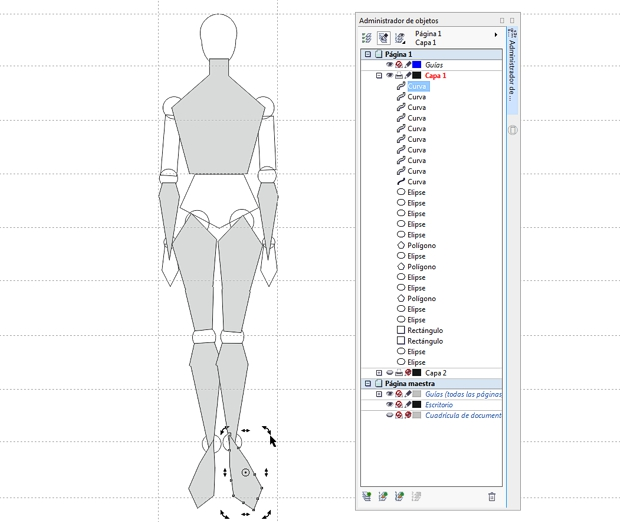Toggle eye visibility of Guías layer
The height and width of the screenshot is (522, 620).
click(389, 64)
